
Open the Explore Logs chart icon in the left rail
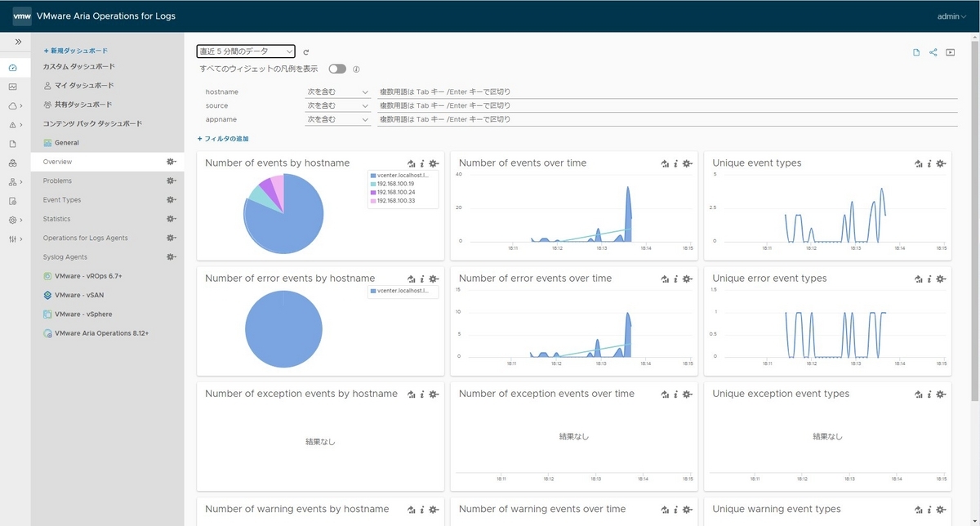click(x=12, y=87)
